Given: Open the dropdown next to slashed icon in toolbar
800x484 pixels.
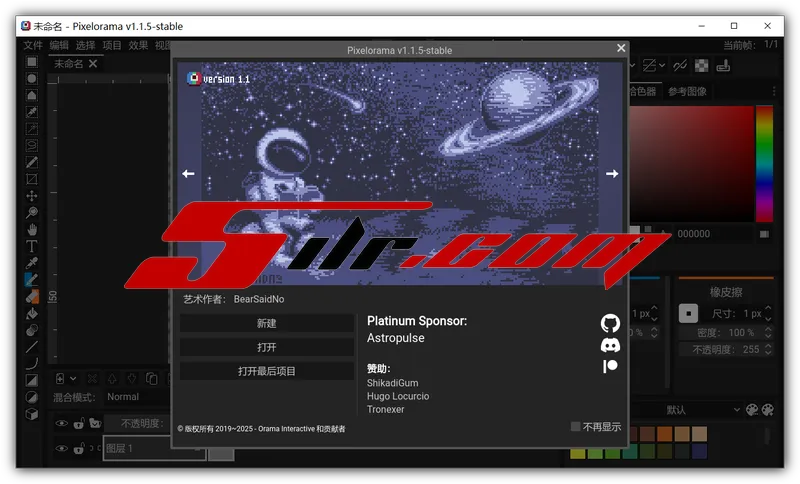Looking at the screenshot, I should pos(662,65).
